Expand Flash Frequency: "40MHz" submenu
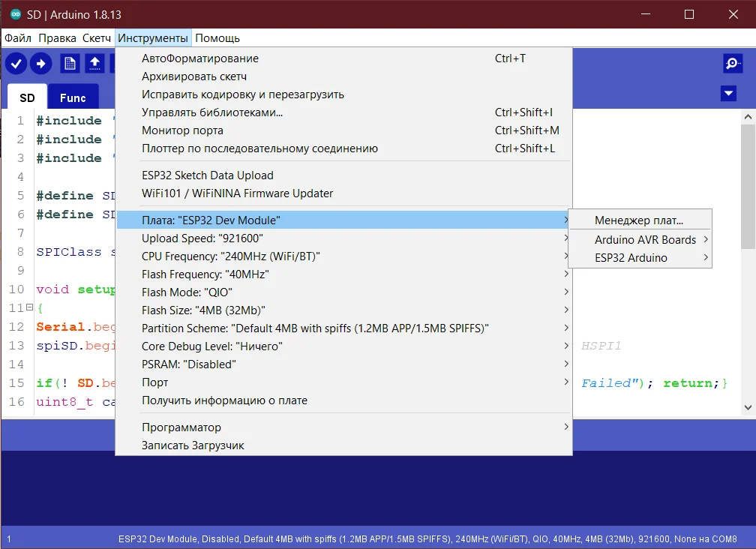The height and width of the screenshot is (549, 756). pyautogui.click(x=344, y=274)
